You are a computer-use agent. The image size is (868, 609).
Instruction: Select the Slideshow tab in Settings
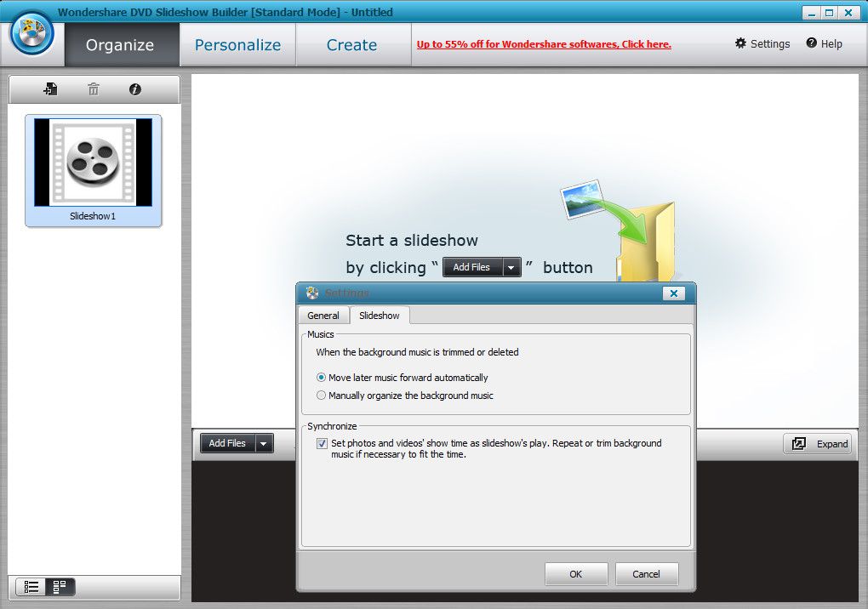pos(380,316)
